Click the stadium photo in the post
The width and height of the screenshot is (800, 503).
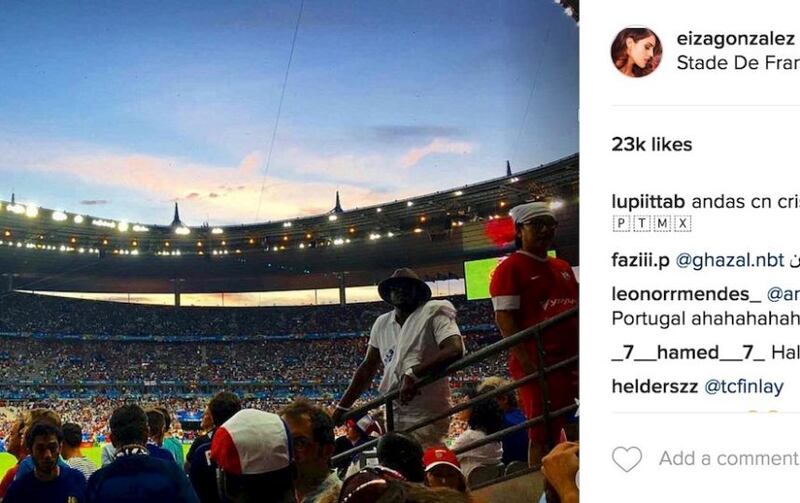click(289, 252)
